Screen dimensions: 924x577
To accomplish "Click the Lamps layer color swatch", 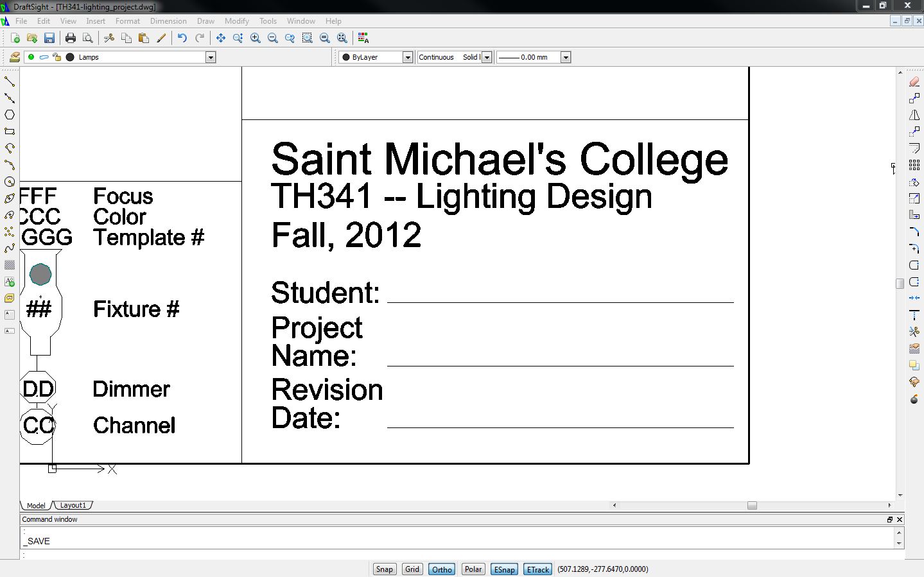I will coord(70,57).
